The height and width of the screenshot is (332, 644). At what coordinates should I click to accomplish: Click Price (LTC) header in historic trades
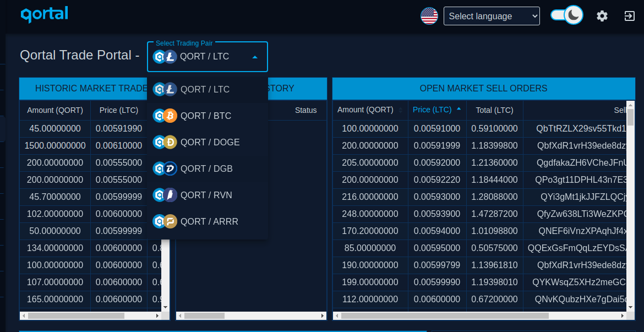pyautogui.click(x=119, y=110)
